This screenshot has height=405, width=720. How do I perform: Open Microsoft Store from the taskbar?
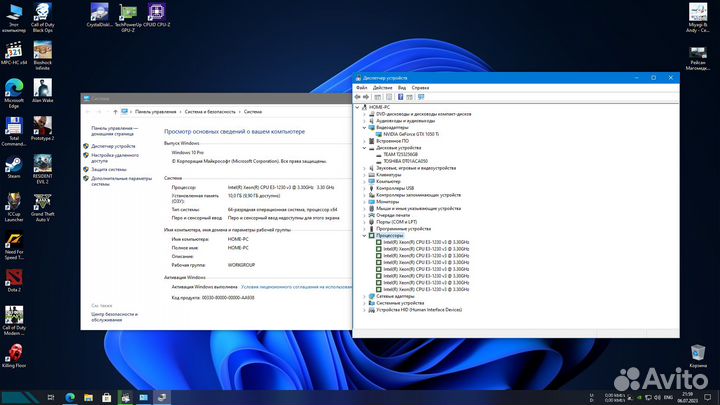[x=107, y=397]
